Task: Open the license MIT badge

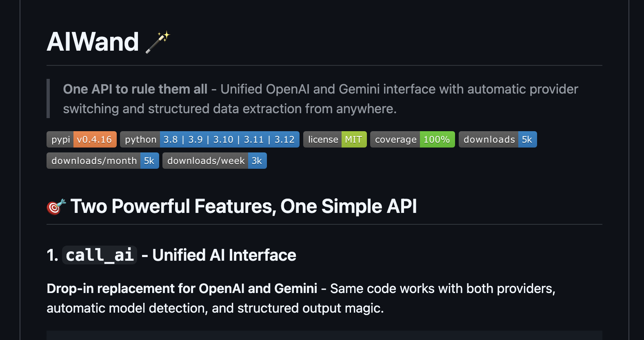Action: click(x=335, y=139)
